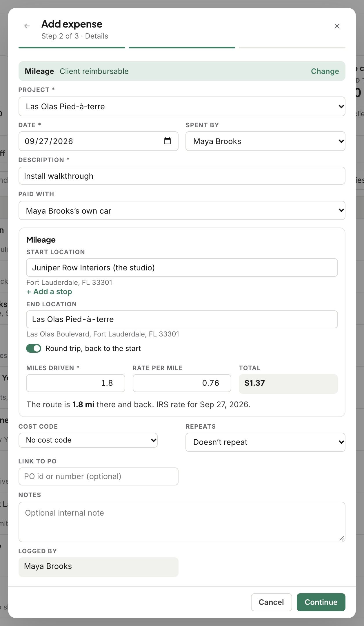
Task: Click the Cancel button
Action: 271,602
